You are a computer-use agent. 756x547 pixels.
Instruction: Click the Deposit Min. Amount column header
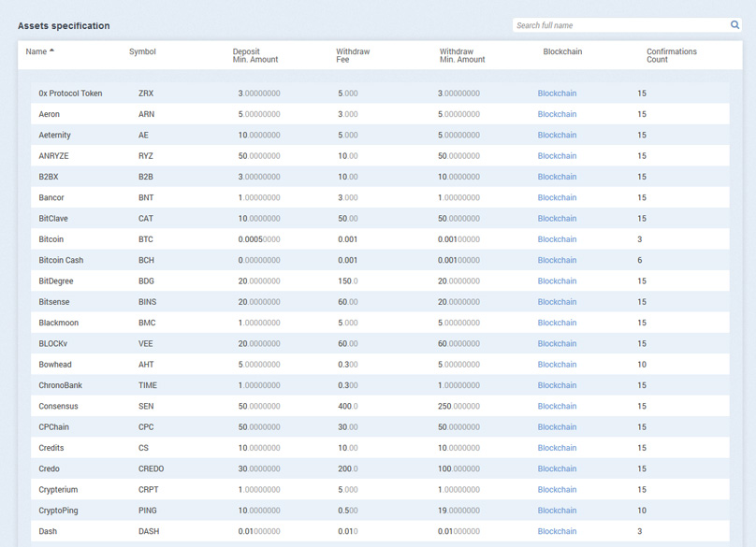[255, 55]
